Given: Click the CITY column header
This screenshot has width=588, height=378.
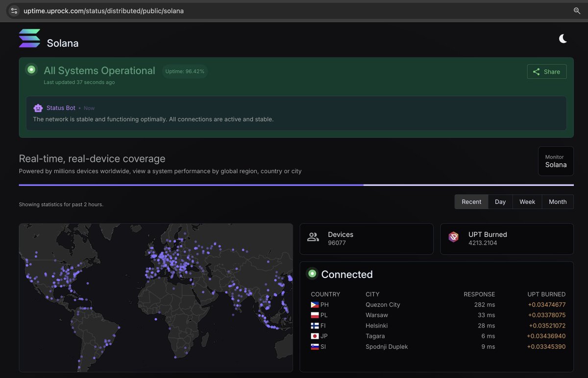Looking at the screenshot, I should click(372, 294).
